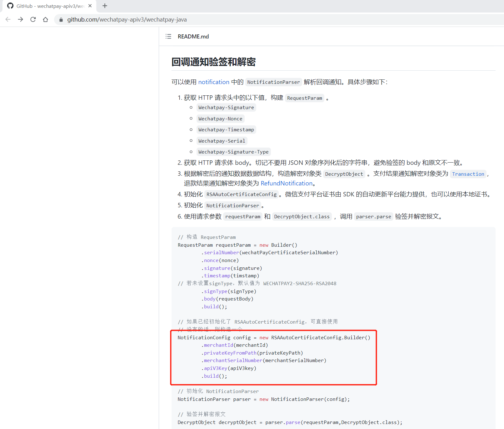Click the DecryptObject.class inline code in step 6
This screenshot has height=429, width=504.
(x=302, y=217)
